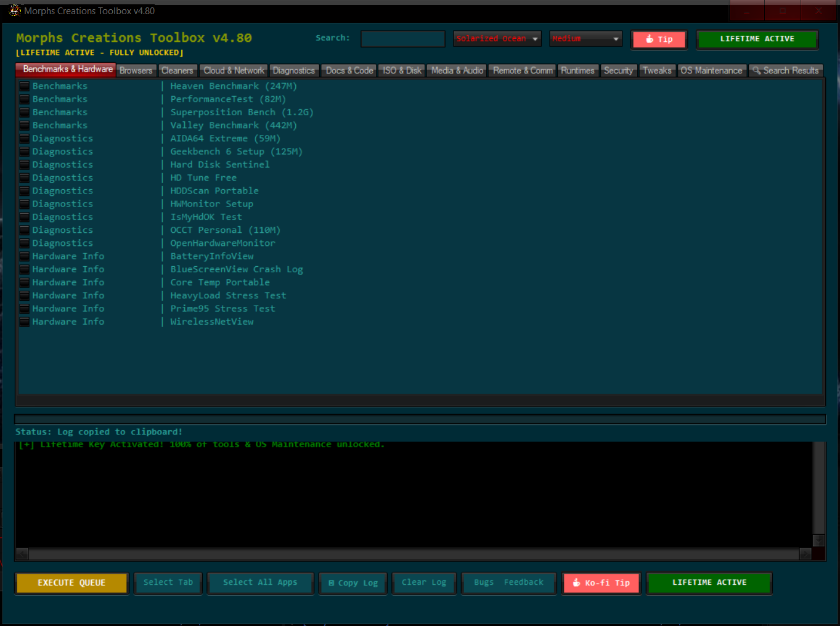Click the Core Temp Portable text
This screenshot has height=626, width=840.
pyautogui.click(x=220, y=283)
